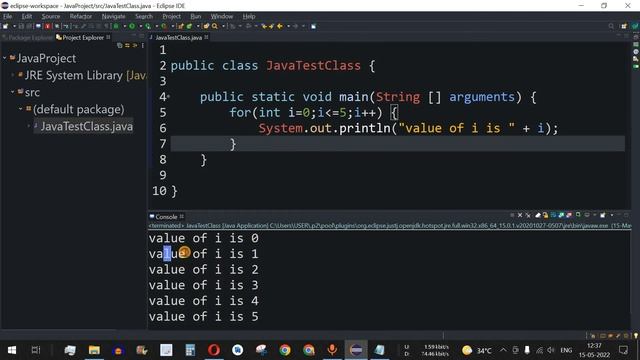
Task: Toggle Scroll Lock in Console toolbar
Action: coord(545,215)
